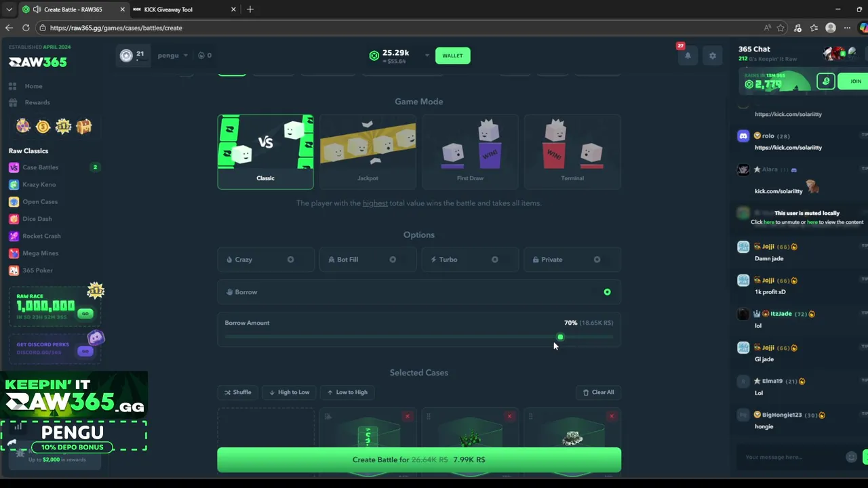Open the gold dollar coin reward icon

pyautogui.click(x=43, y=126)
